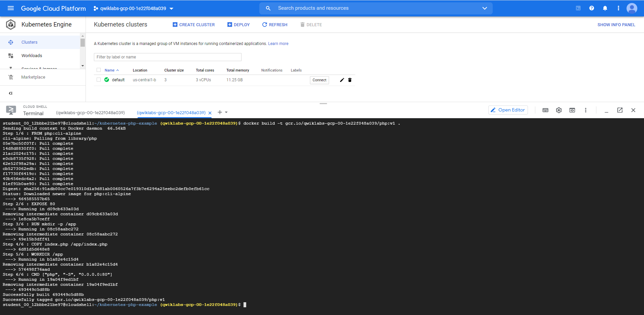
Task: Open the Cloud Shell three-dot more menu
Action: point(586,110)
